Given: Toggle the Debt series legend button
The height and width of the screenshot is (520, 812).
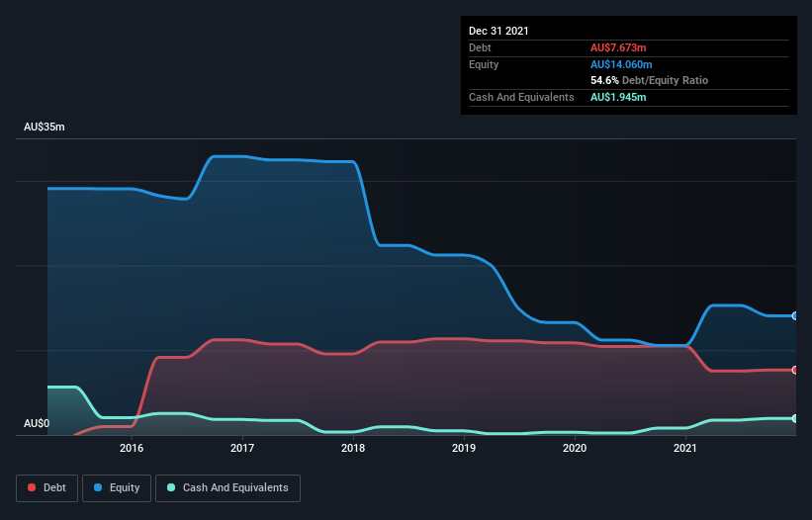Looking at the screenshot, I should tap(47, 488).
